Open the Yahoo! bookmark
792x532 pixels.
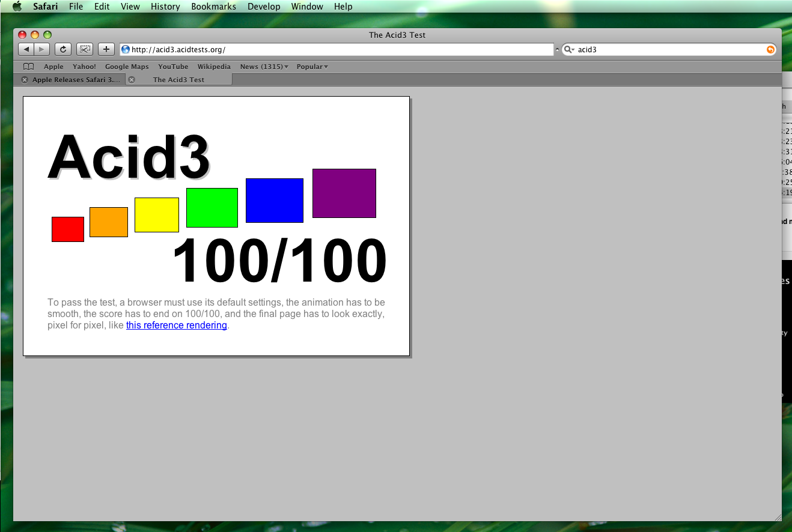tap(84, 67)
